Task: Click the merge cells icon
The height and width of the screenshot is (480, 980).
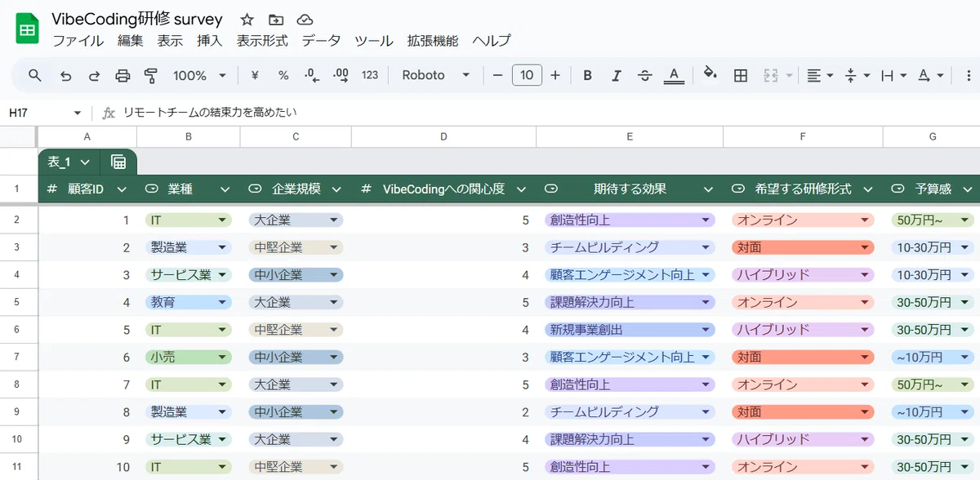Action: [x=770, y=75]
